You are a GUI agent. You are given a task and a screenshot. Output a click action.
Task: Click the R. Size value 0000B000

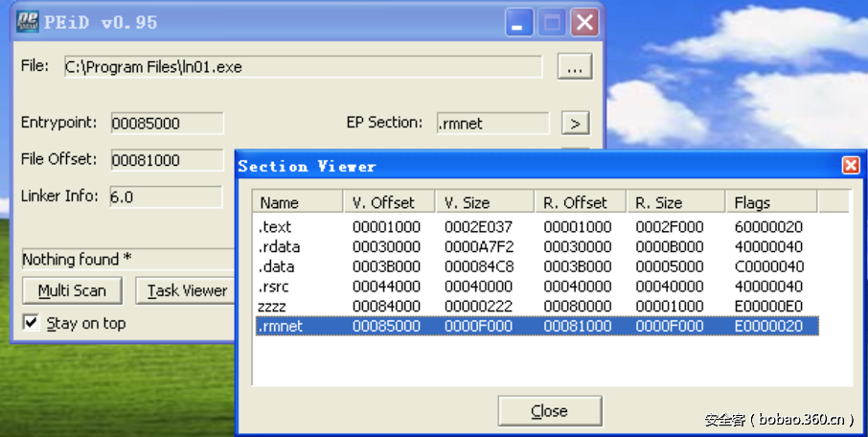(x=670, y=246)
